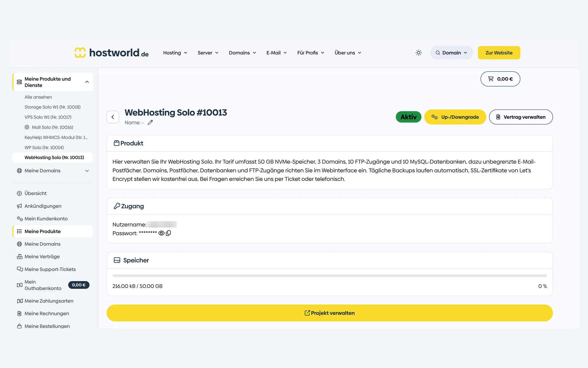Click the Zugang key icon
This screenshot has height=368, width=588.
click(x=117, y=206)
